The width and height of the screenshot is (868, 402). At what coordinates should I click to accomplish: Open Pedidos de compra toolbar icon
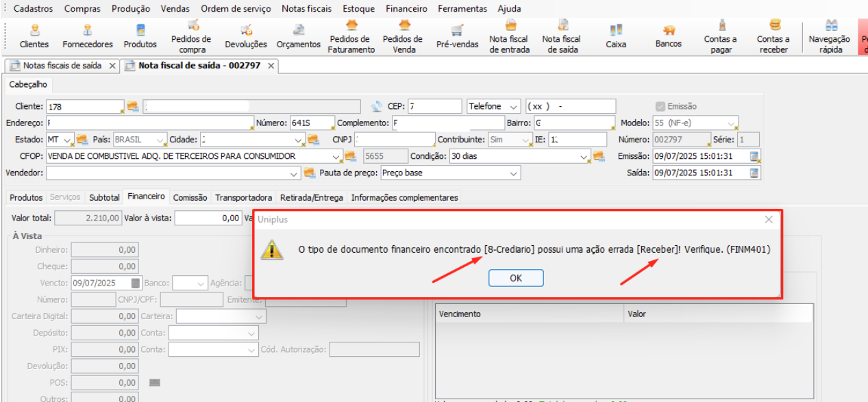pos(193,36)
